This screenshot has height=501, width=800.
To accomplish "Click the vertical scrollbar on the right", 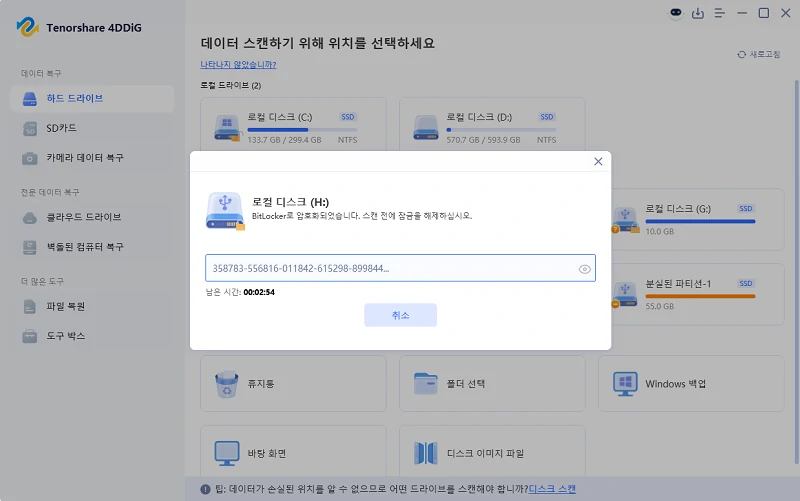I will point(796,273).
